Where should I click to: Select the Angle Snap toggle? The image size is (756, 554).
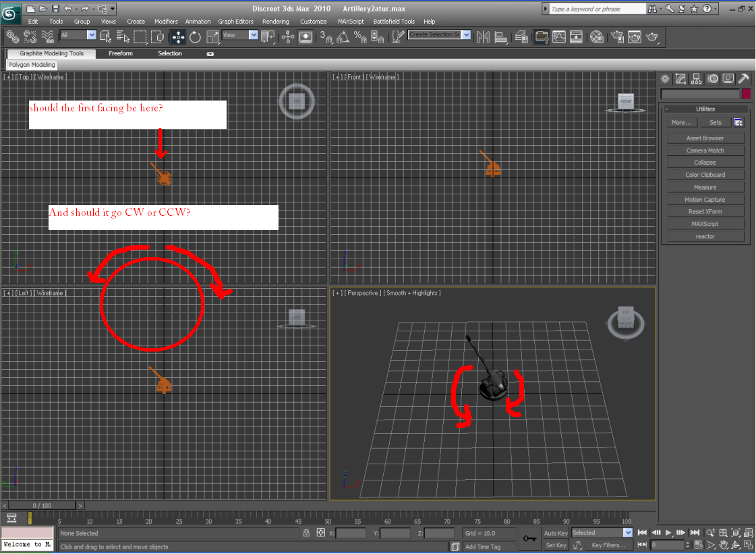(342, 37)
